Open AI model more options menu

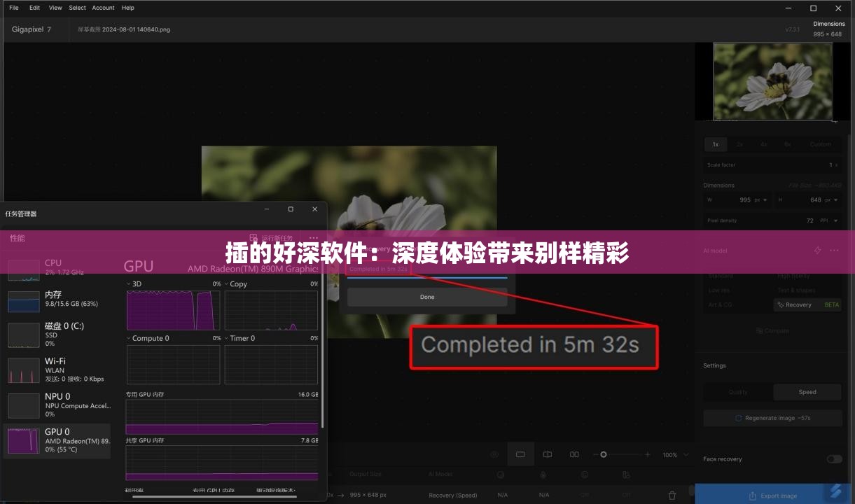[x=834, y=250]
